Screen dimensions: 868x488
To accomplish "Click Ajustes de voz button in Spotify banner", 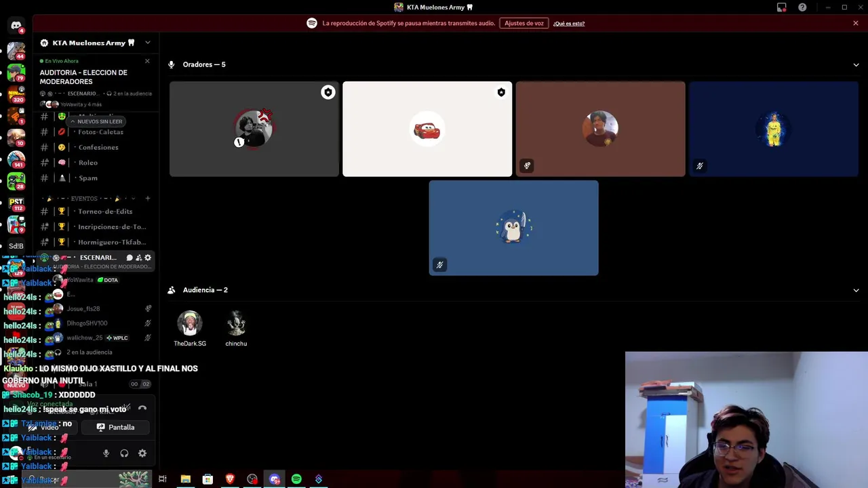I will [x=524, y=23].
